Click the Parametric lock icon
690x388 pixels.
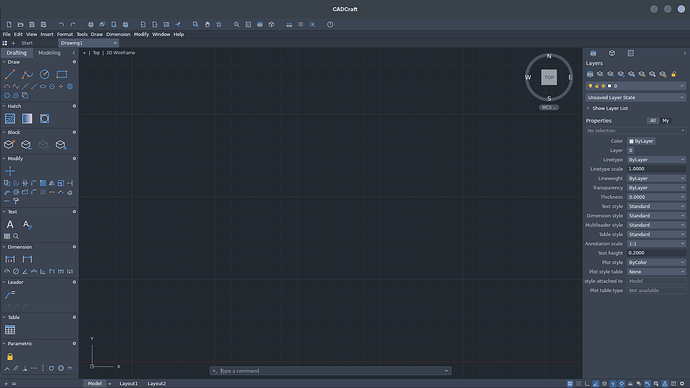point(10,356)
